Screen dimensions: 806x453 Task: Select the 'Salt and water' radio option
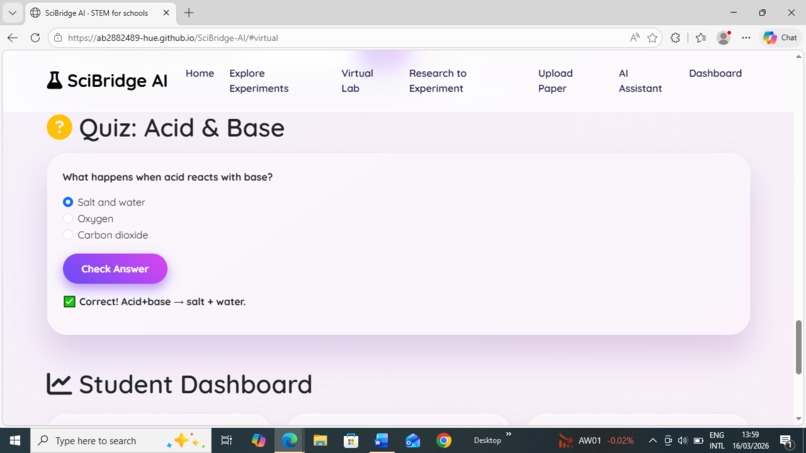(x=68, y=202)
